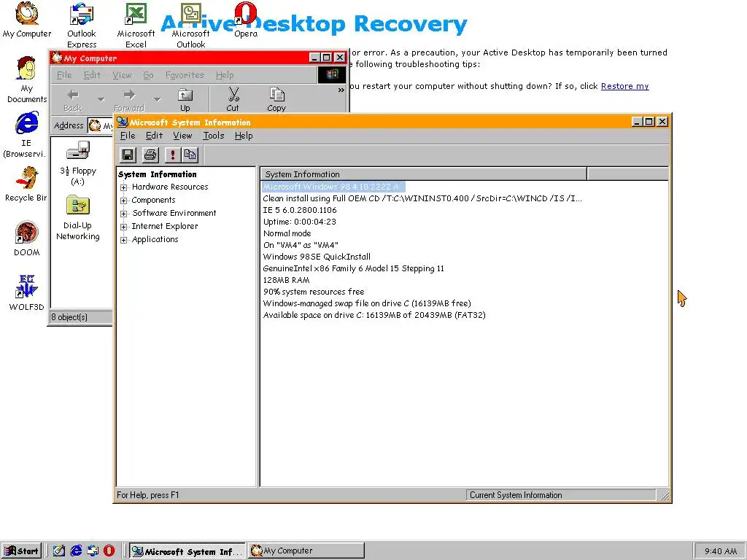
Task: Click the Save icon in System Information toolbar
Action: (128, 155)
